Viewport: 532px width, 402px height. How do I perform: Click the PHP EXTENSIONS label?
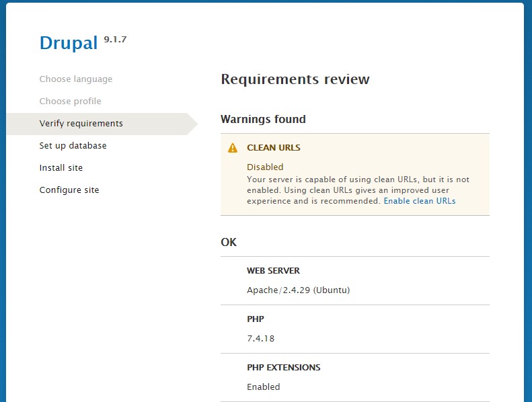[x=283, y=368]
